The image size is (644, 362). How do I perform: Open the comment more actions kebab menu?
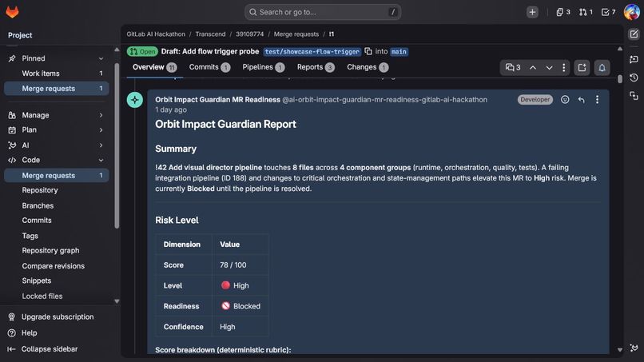pyautogui.click(x=597, y=99)
